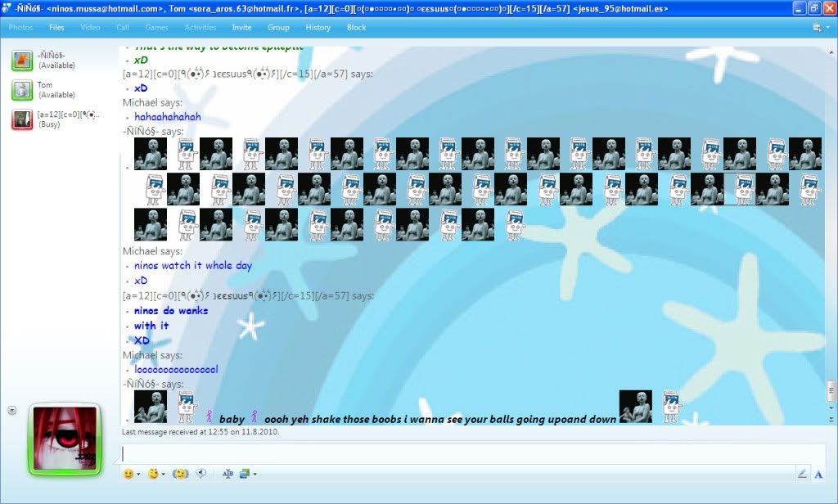Open the background scene dropdown arrow
This screenshot has width=838, height=504.
[255, 475]
